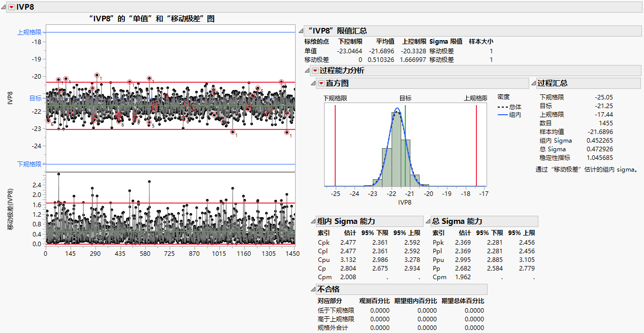Viewport: 644px width, 333px height.
Task: Click the blue 目标 label on chart axis
Action: pyautogui.click(x=35, y=98)
